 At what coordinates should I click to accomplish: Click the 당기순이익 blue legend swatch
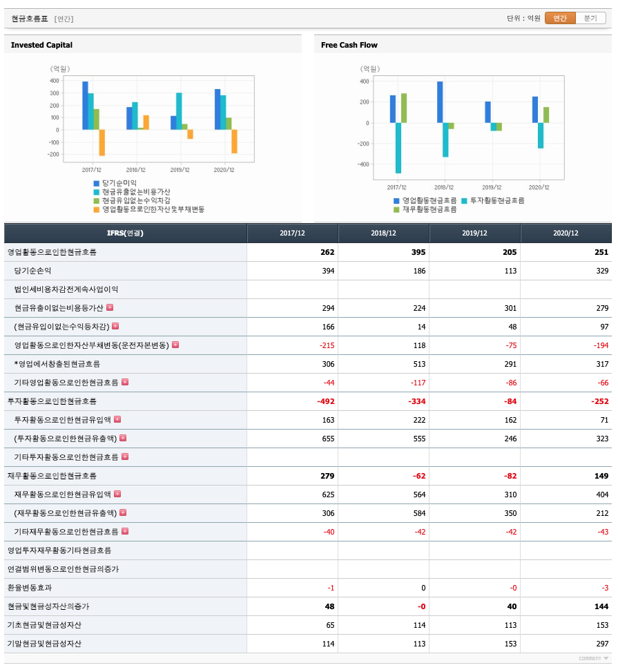(x=97, y=184)
